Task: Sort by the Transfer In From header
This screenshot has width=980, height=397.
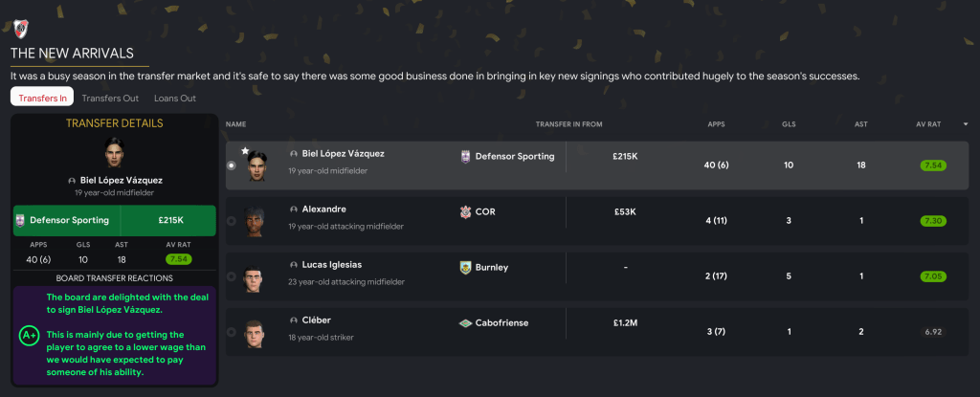Action: (568, 123)
